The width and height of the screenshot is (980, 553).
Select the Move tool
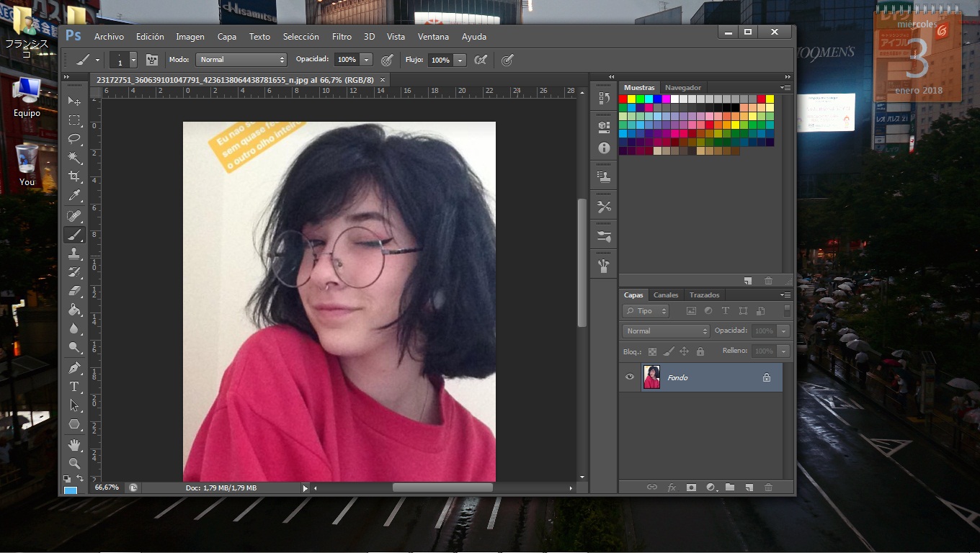[74, 101]
